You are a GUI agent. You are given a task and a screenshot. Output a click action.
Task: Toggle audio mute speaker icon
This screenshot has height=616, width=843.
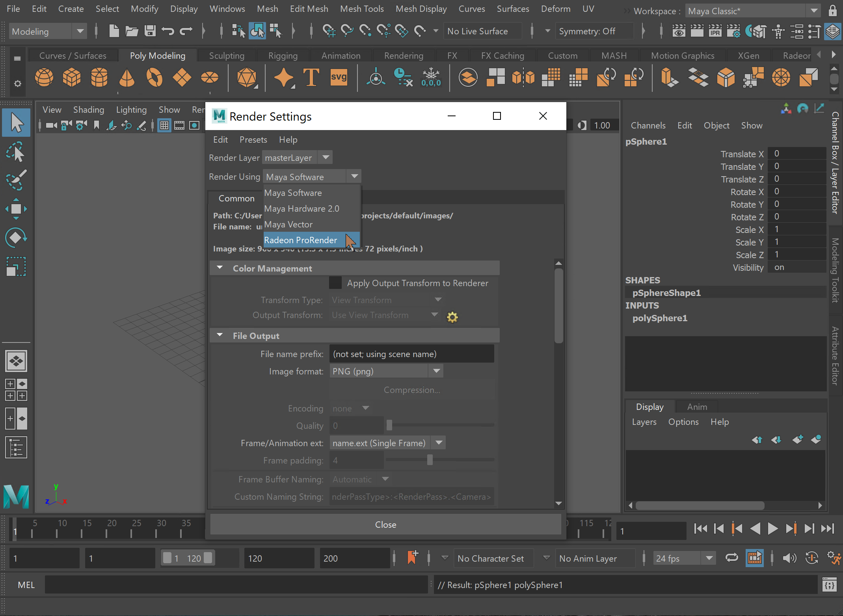tap(789, 558)
